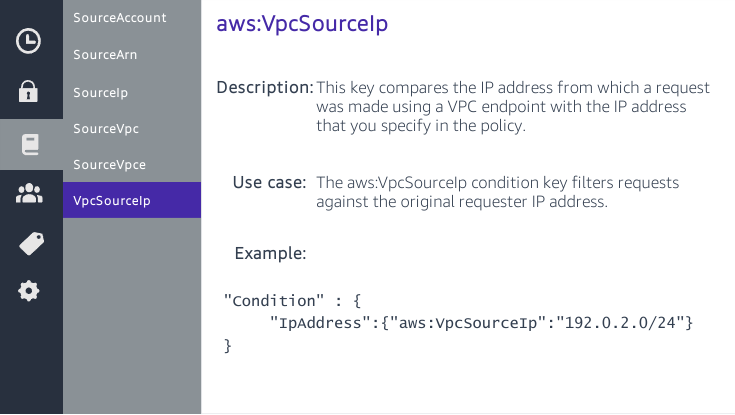Click the Example label
The width and height of the screenshot is (735, 415).
270,253
